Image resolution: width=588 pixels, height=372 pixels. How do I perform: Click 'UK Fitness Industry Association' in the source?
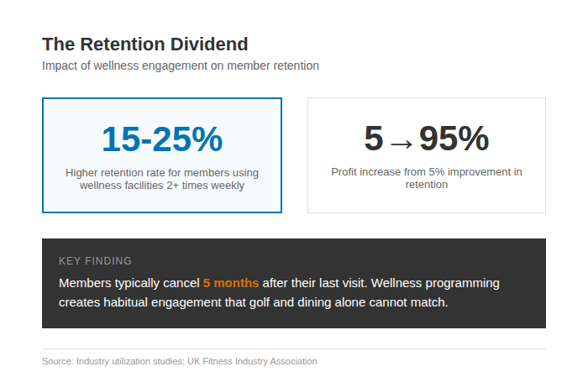[x=252, y=361]
